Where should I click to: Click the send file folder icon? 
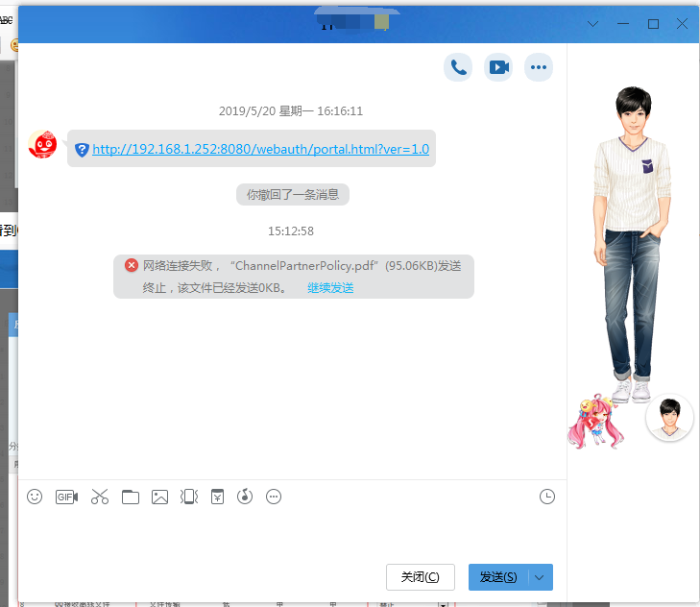[x=131, y=497]
